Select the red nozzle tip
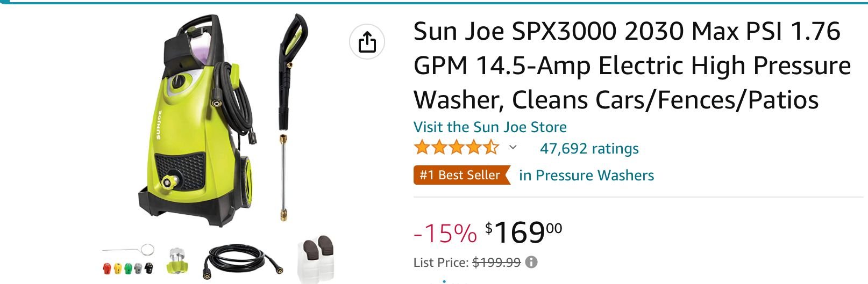This screenshot has height=284, width=868. click(x=107, y=267)
